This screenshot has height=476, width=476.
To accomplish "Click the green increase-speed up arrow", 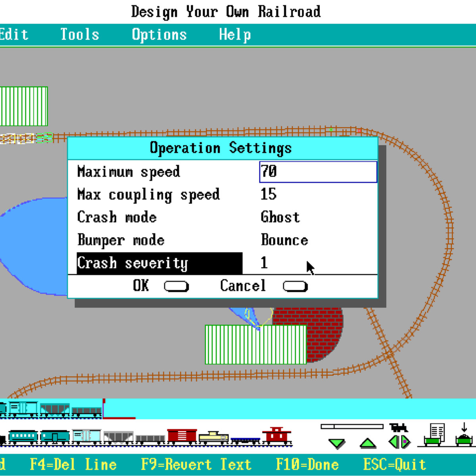I will point(368,443).
